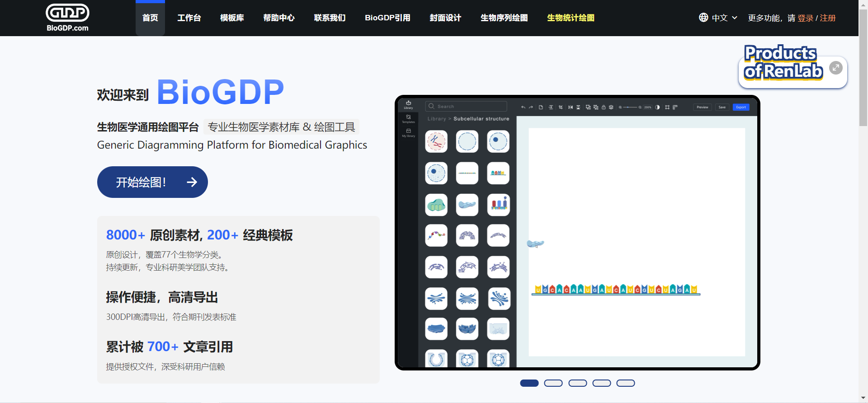Click the 注册 register link
The height and width of the screenshot is (403, 868).
(x=828, y=18)
